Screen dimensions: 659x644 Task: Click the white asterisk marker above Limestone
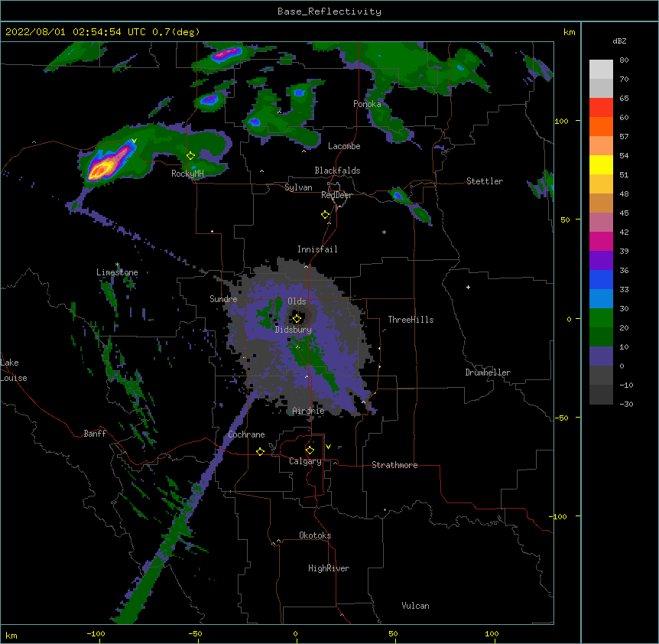[117, 265]
